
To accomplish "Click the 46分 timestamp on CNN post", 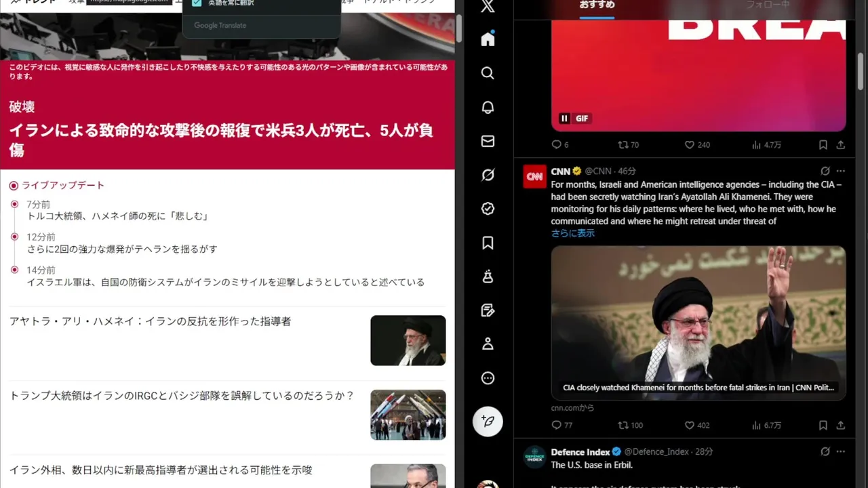I will point(627,171).
